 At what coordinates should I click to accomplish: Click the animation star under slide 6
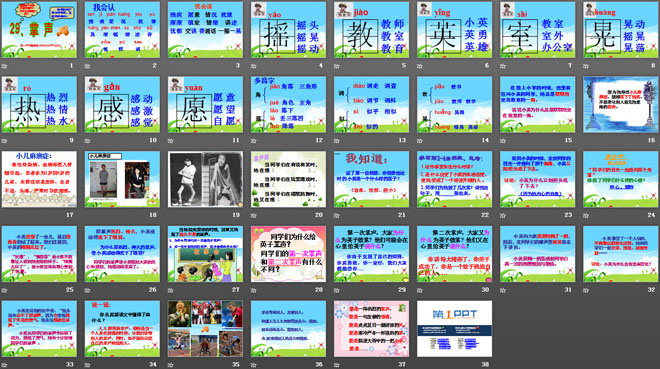click(x=420, y=66)
